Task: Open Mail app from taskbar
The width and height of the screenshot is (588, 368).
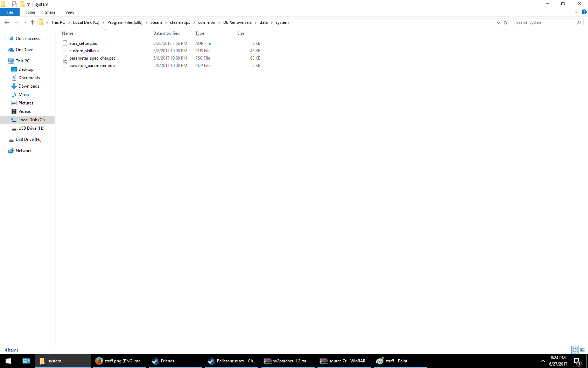Action: point(26,361)
